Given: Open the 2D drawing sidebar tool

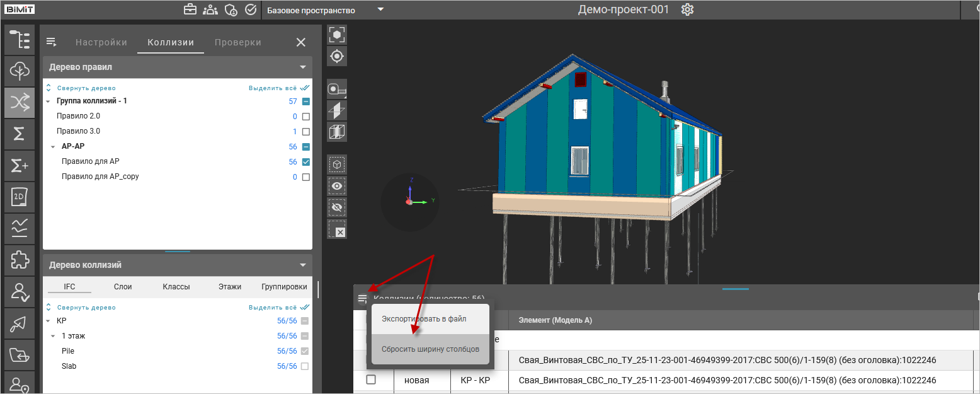Looking at the screenshot, I should pos(20,197).
